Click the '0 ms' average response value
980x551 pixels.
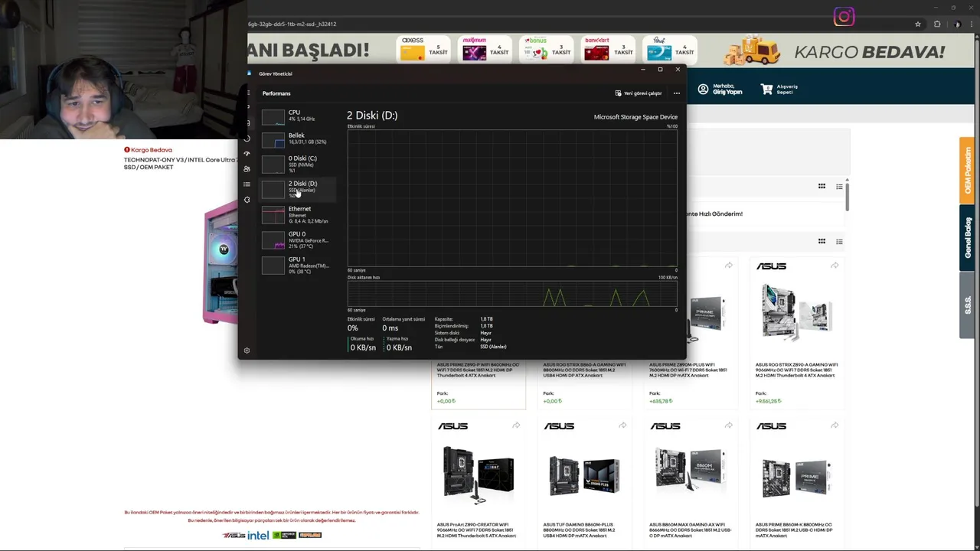[x=390, y=328]
